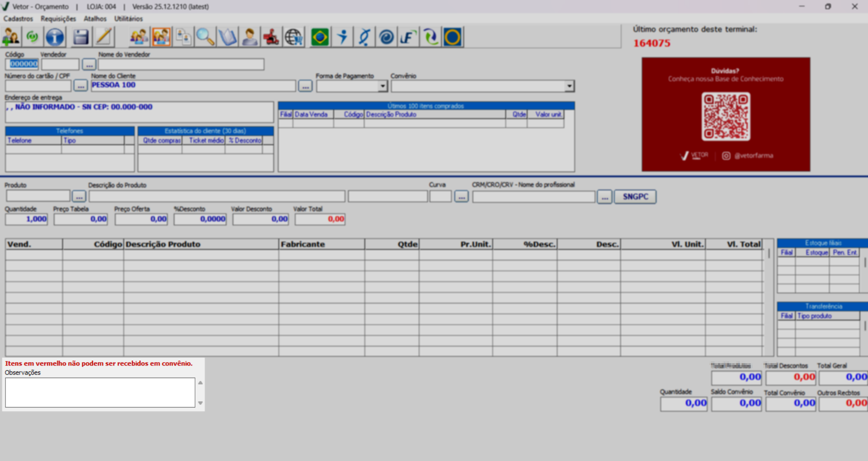Image resolution: width=868 pixels, height=461 pixels.
Task: Click the open blue book icon
Action: coord(228,37)
